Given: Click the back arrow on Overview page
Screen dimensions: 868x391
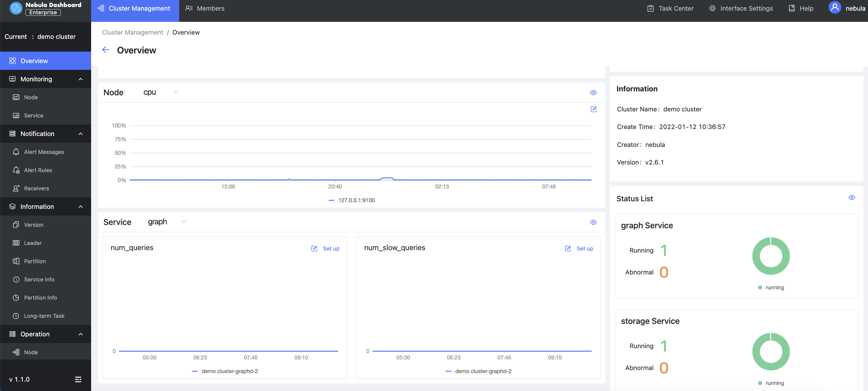Looking at the screenshot, I should click(106, 50).
